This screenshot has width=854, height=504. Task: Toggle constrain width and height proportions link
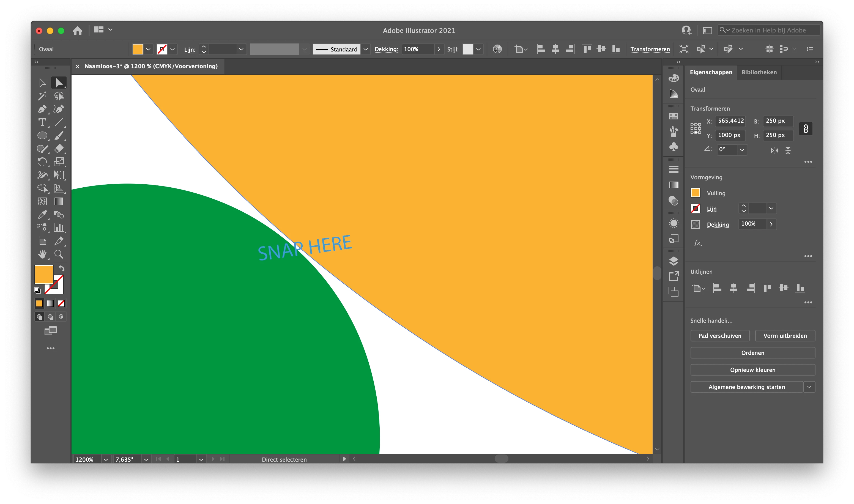(x=806, y=129)
